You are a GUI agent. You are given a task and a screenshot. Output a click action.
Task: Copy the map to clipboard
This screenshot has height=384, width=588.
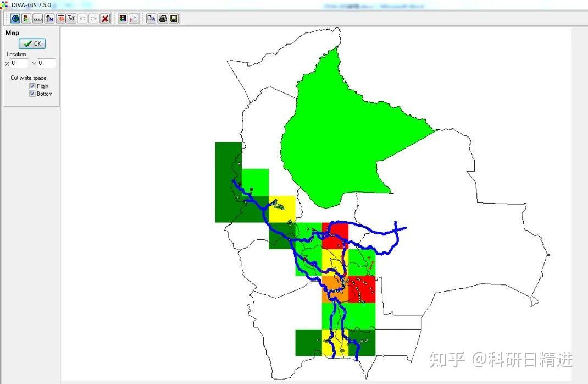click(151, 18)
